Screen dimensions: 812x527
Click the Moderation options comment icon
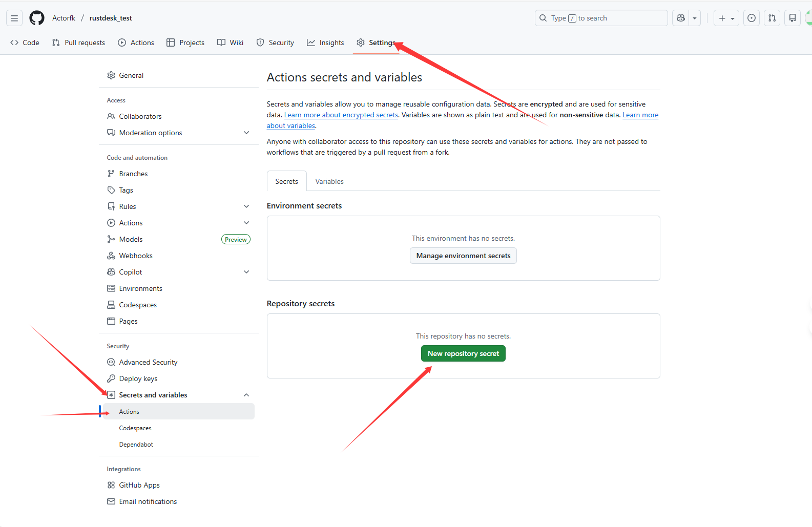tap(111, 133)
